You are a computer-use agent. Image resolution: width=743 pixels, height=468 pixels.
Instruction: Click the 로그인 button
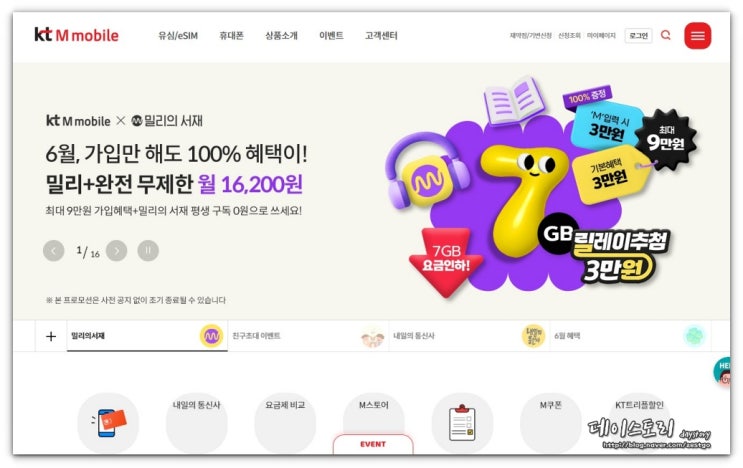pos(638,36)
